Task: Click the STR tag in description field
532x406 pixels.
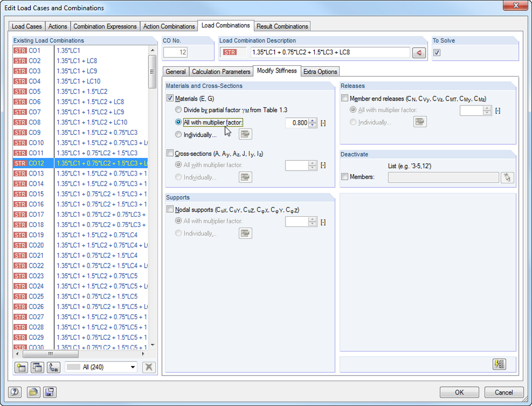Action: (x=229, y=52)
